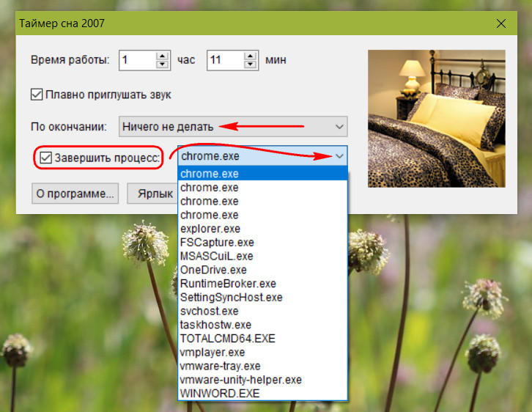
Task: Toggle the Плавно приглушать звук checkbox
Action: tap(37, 95)
